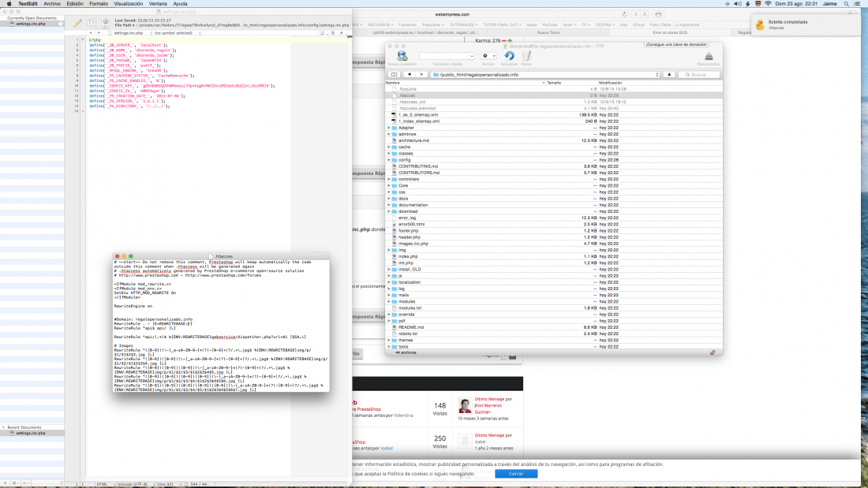The height and width of the screenshot is (488, 868).
Task: Click the Safari print icon
Action: click(658, 14)
